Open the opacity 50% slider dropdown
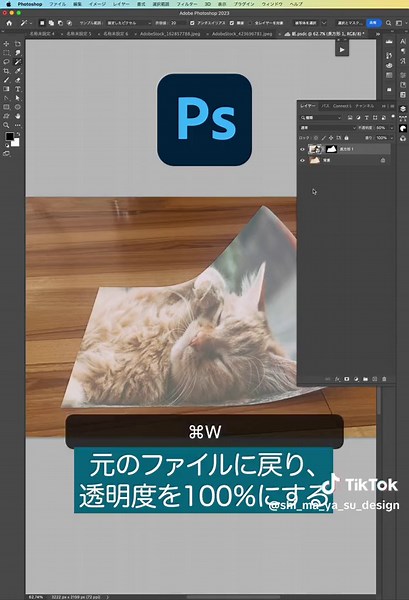409x600 pixels. pos(391,128)
